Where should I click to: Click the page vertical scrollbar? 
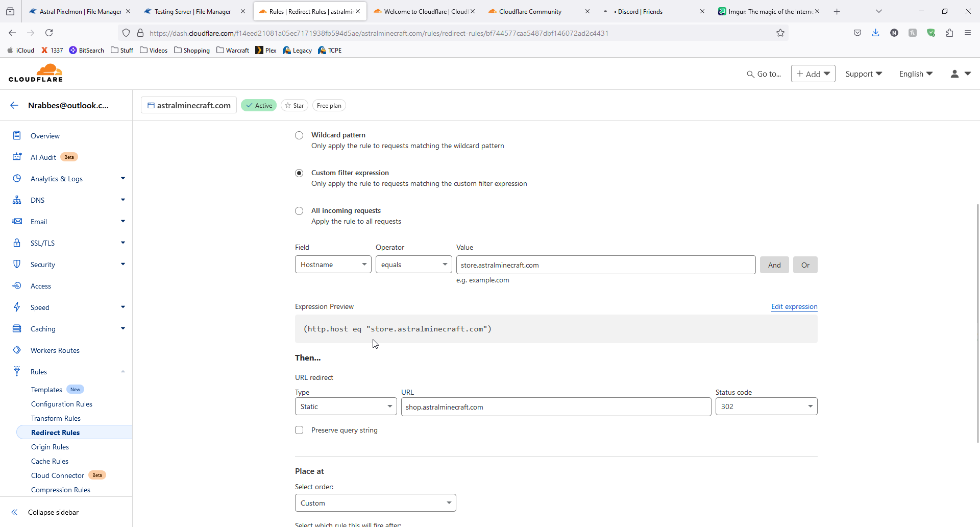click(977, 322)
